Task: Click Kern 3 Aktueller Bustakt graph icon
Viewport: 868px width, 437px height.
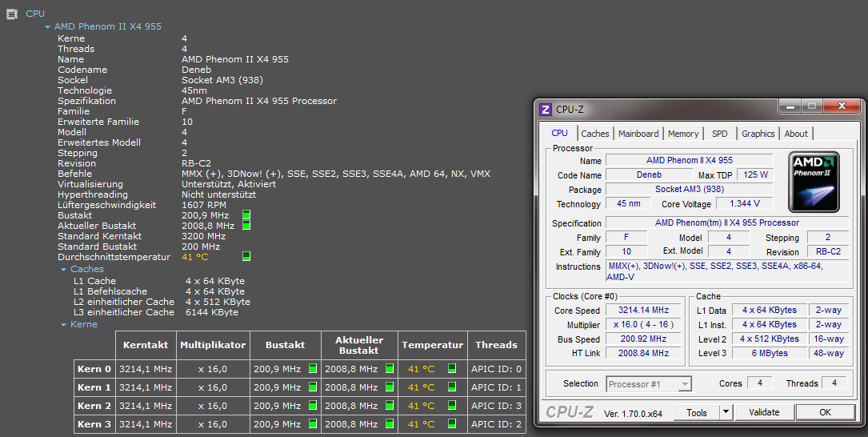Action: tap(390, 423)
